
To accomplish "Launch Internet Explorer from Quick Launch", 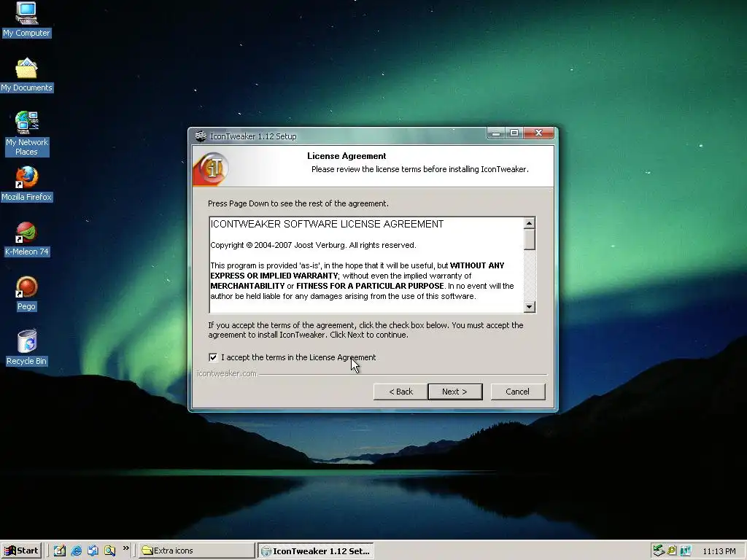I will click(x=76, y=551).
